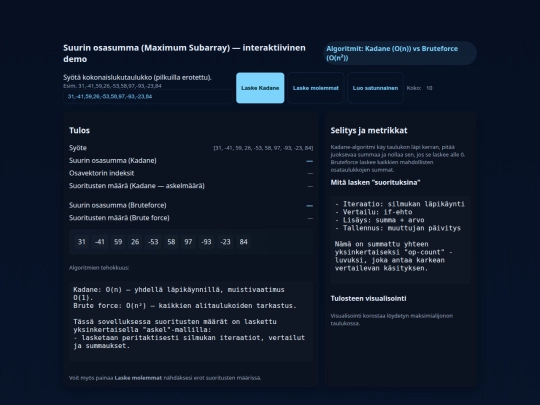
Task: Select array cell -53
Action: [x=153, y=242]
